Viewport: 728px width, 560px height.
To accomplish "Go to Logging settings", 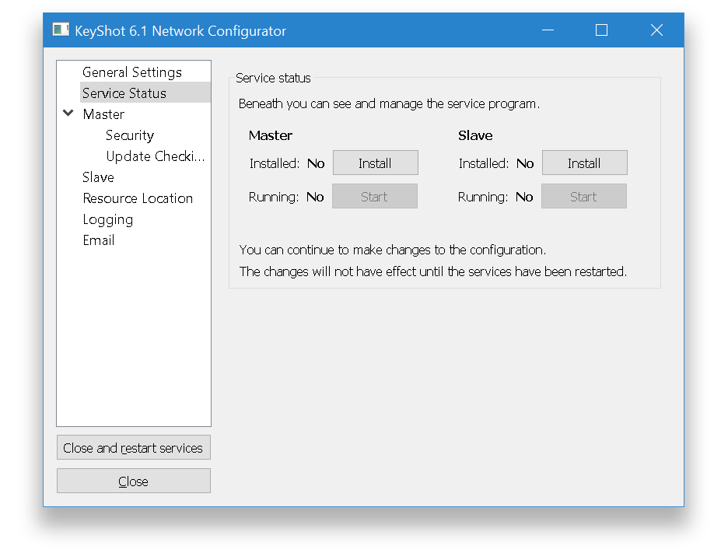I will point(107,219).
